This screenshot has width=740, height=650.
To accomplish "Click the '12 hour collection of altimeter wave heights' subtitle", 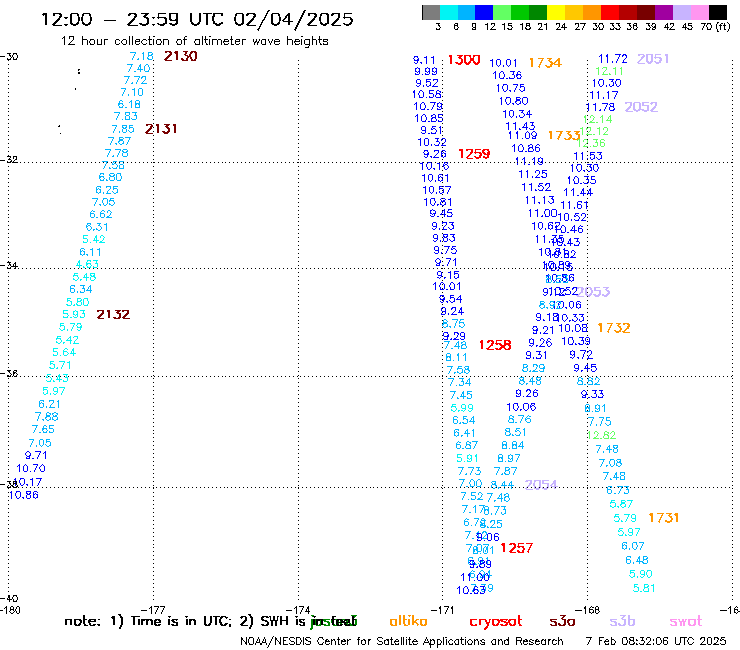I will (194, 41).
